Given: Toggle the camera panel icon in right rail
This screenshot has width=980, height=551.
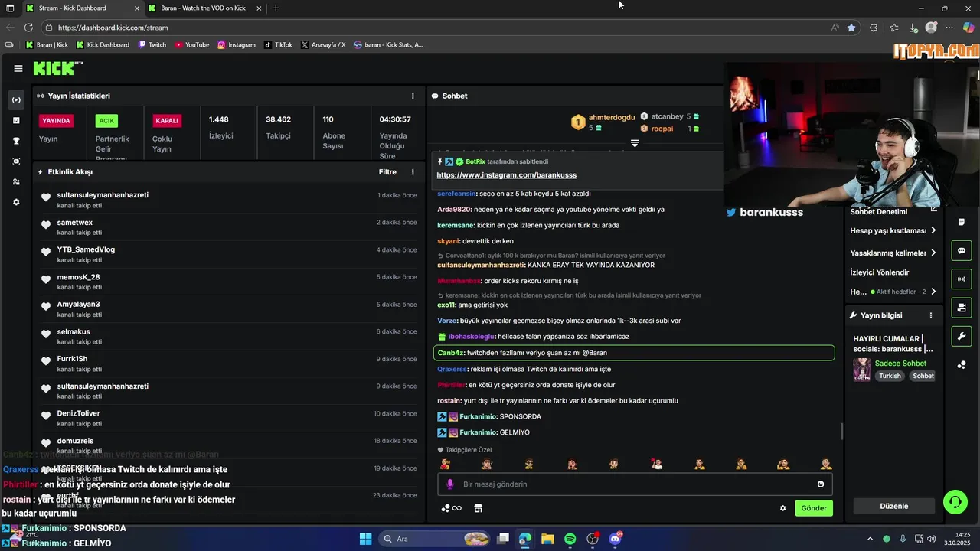Looking at the screenshot, I should point(962,308).
